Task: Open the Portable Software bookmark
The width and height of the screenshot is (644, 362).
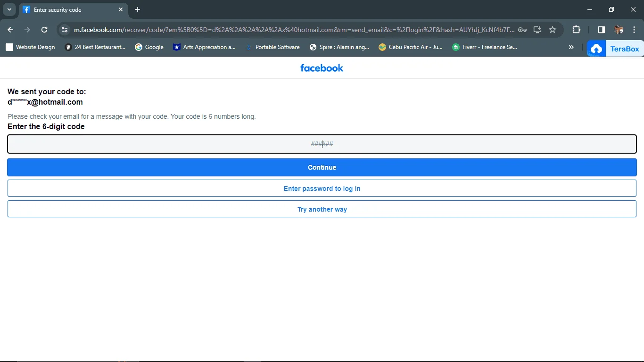Action: [x=272, y=47]
